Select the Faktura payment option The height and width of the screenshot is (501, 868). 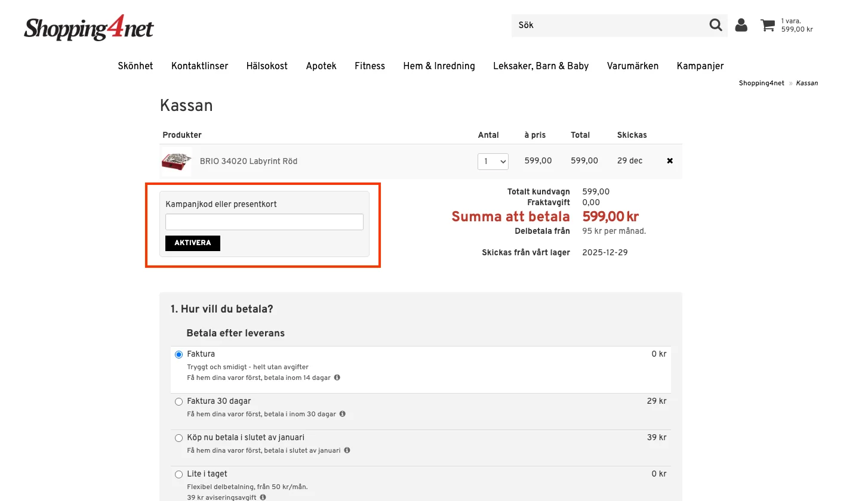(x=178, y=354)
